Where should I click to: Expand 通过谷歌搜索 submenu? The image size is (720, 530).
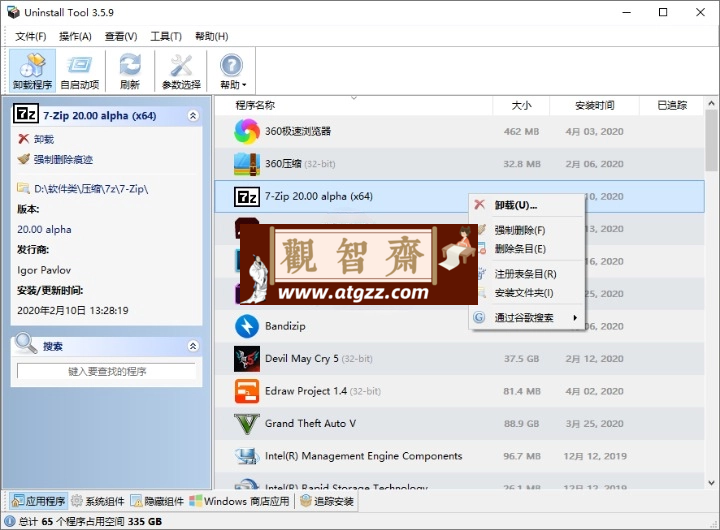527,317
